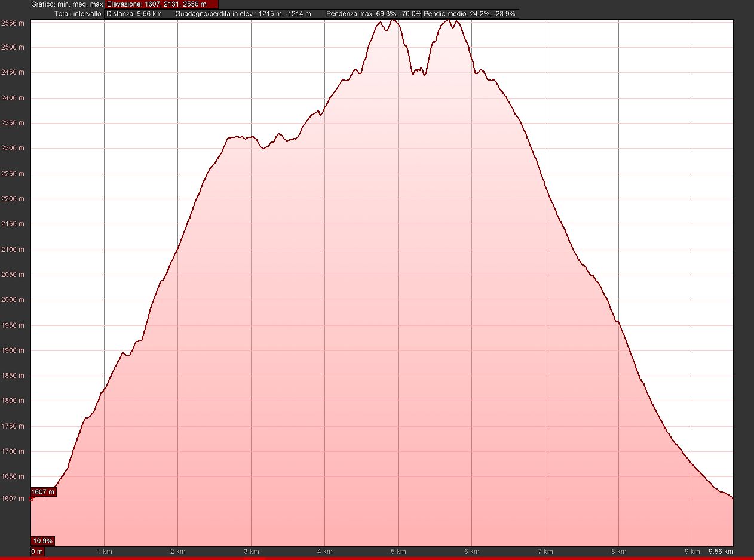
Task: Click the Pendio medio 24.2% readout
Action: 470,13
